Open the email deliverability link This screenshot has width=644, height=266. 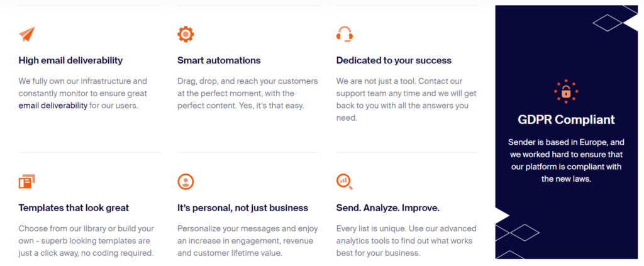[x=53, y=106]
